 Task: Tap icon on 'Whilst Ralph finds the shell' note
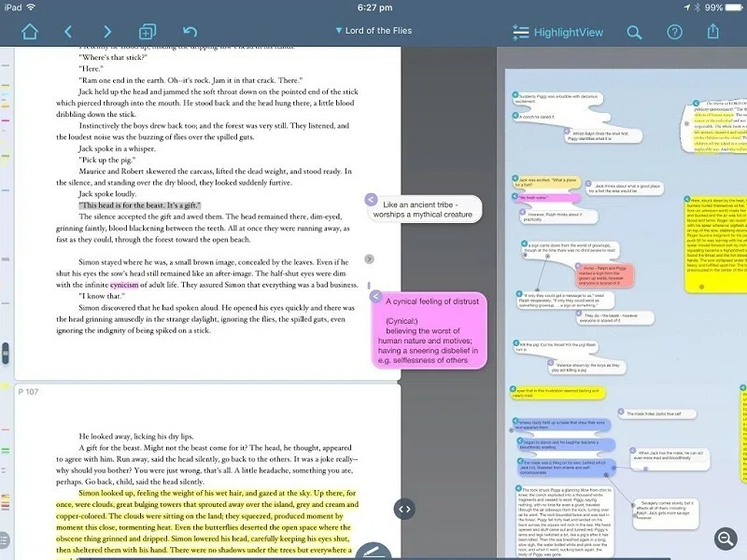[567, 132]
